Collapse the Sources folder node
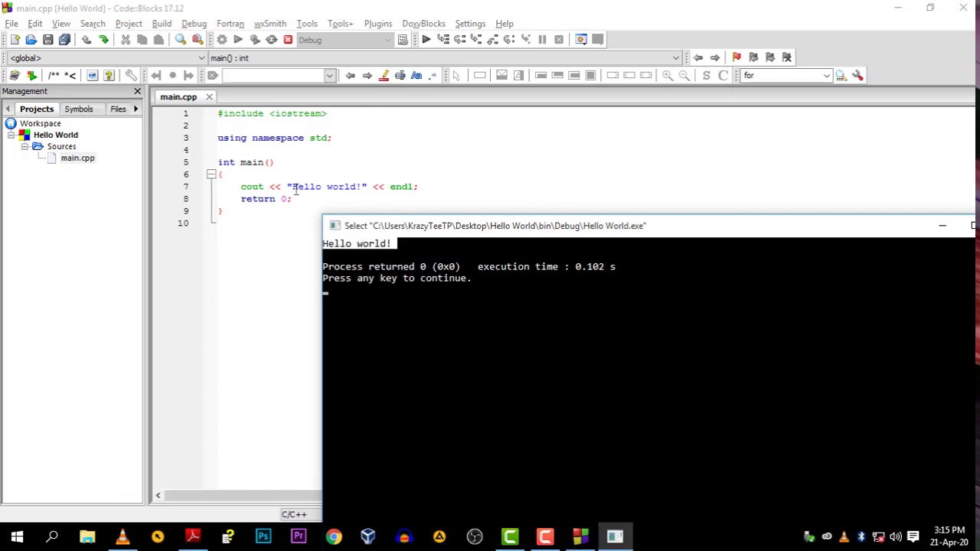The height and width of the screenshot is (551, 980). pyautogui.click(x=24, y=146)
